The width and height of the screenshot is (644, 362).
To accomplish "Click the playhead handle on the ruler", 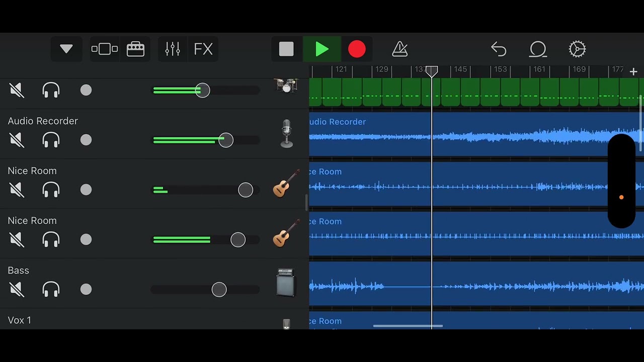I will (432, 71).
